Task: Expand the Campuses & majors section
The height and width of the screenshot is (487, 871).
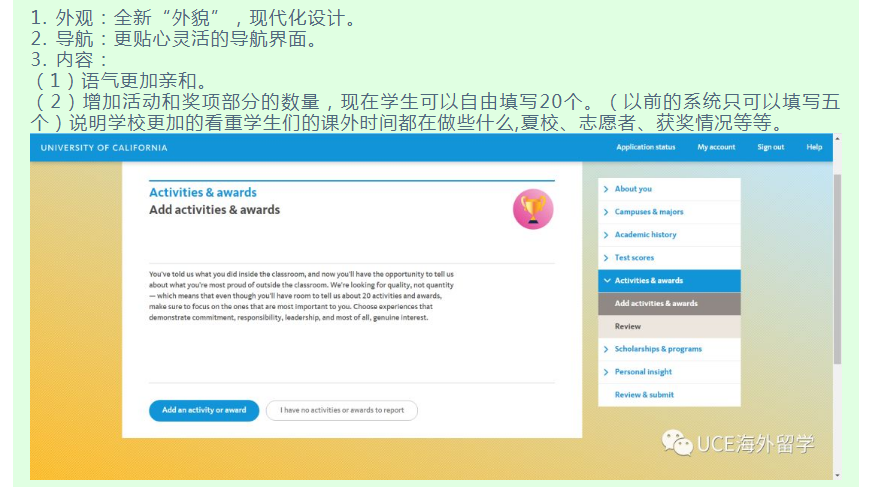Action: click(x=648, y=212)
